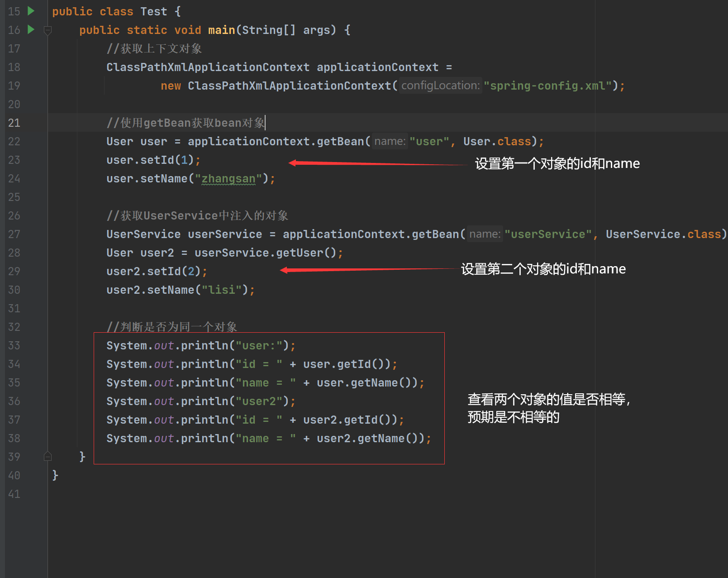The image size is (728, 578).
Task: Click line number 21 in gutter
Action: point(14,123)
